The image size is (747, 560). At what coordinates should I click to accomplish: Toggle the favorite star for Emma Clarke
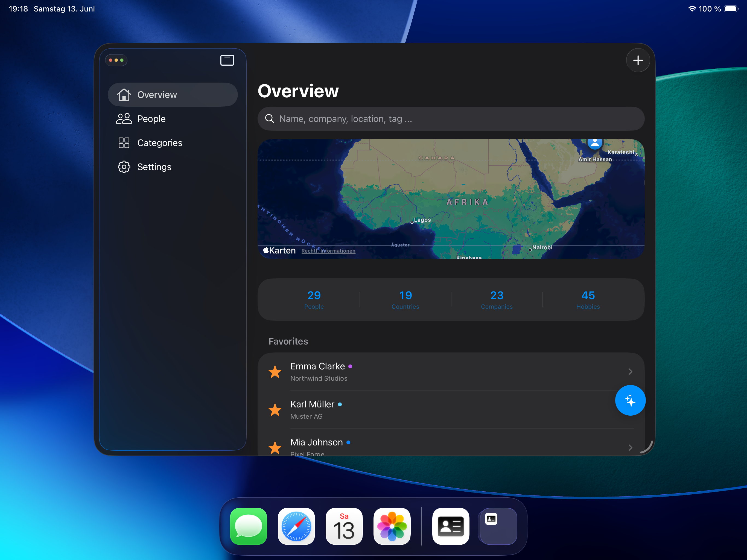[275, 372]
